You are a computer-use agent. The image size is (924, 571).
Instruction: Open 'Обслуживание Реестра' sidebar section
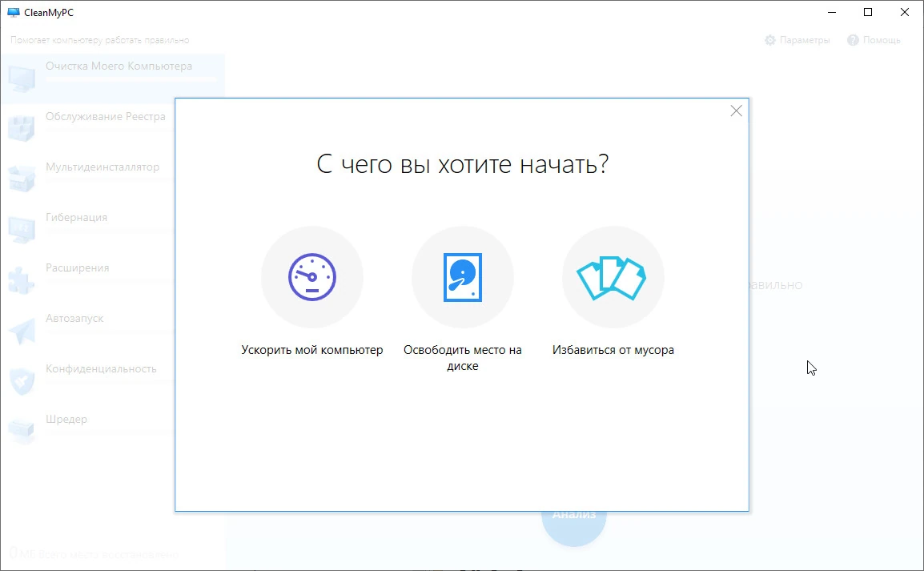(x=88, y=129)
